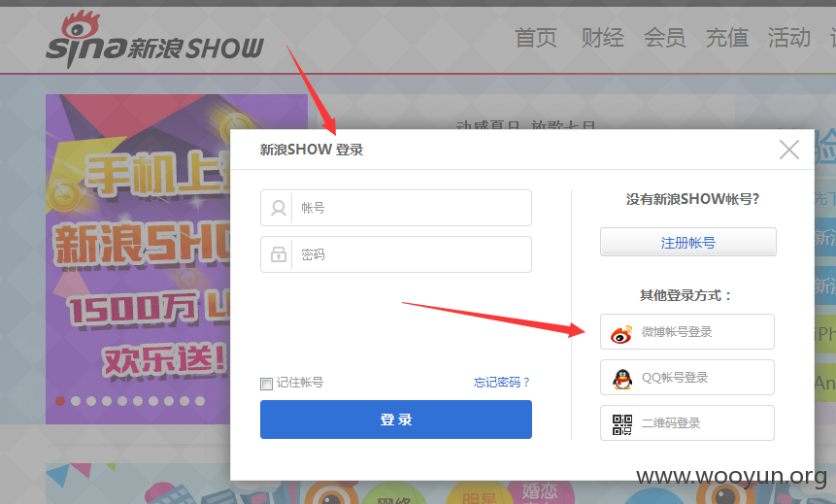Toggle the 记住帐号 checkbox
This screenshot has width=836, height=504.
[266, 384]
